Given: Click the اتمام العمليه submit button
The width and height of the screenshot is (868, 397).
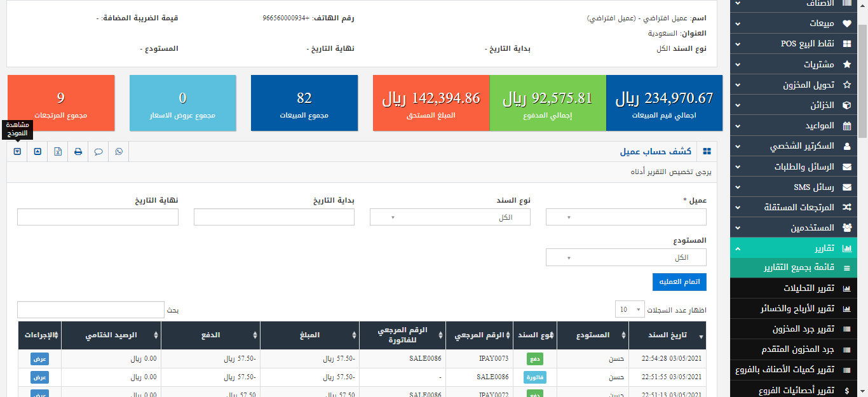Looking at the screenshot, I should click(x=679, y=282).
